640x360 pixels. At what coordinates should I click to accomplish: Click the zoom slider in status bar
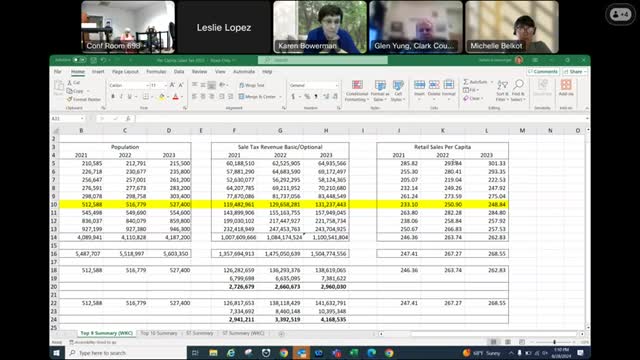tap(554, 342)
